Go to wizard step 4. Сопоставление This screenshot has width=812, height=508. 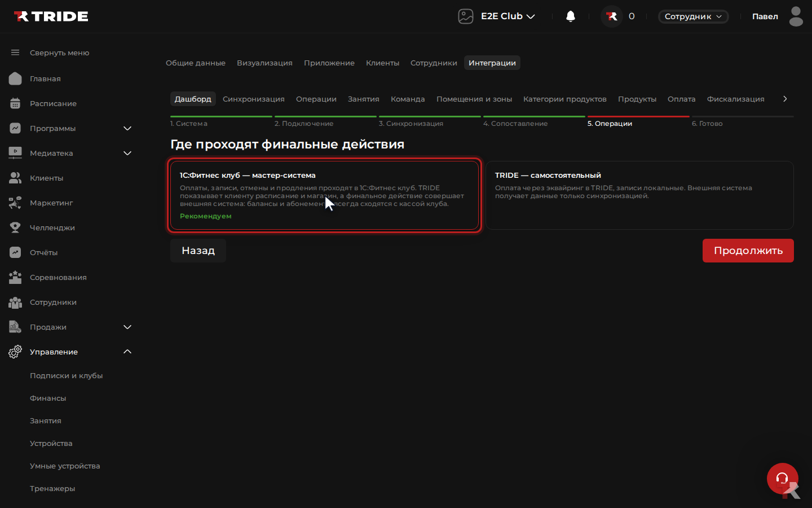[x=534, y=122]
